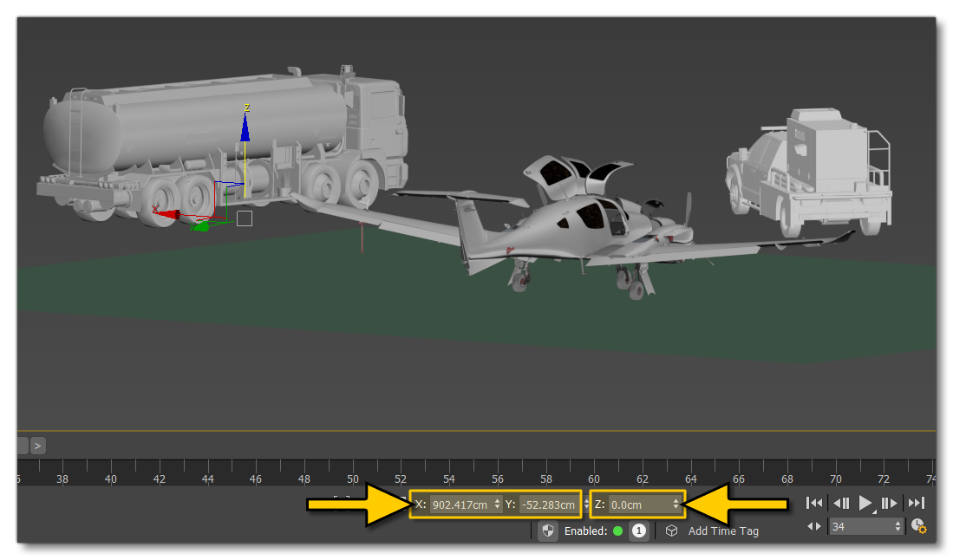Click the Y coordinate field showing -52.283cm
Viewport: 953px width, 560px height.
548,505
